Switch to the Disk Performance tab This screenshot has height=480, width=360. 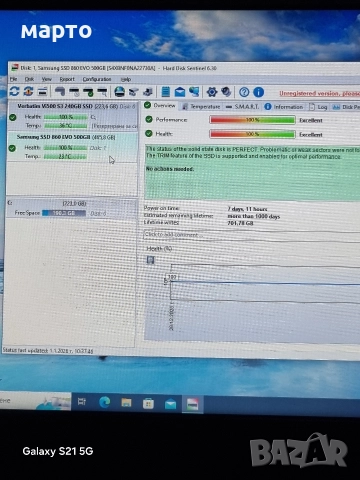346,107
